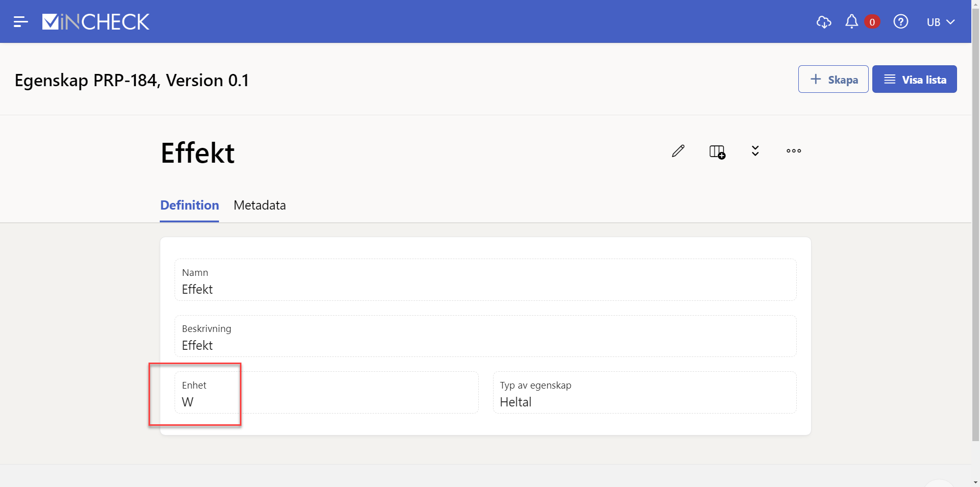Click the Enhet field
This screenshot has width=980, height=487.
tap(327, 393)
